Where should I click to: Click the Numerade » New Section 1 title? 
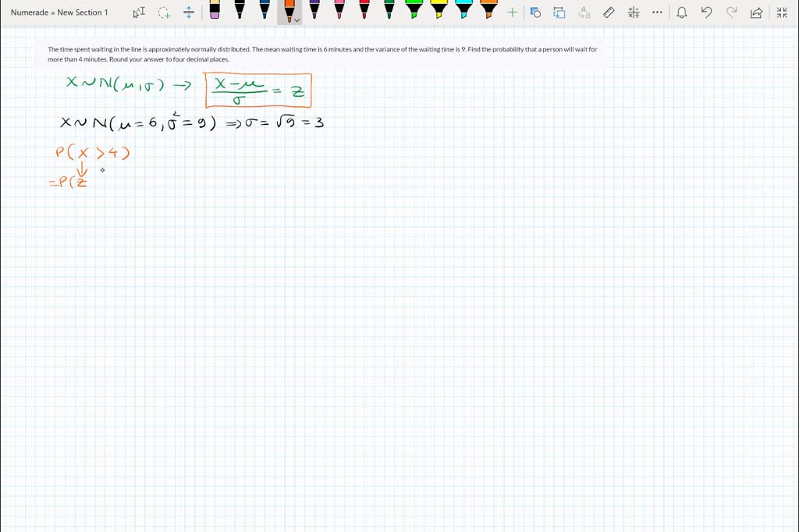pos(60,12)
